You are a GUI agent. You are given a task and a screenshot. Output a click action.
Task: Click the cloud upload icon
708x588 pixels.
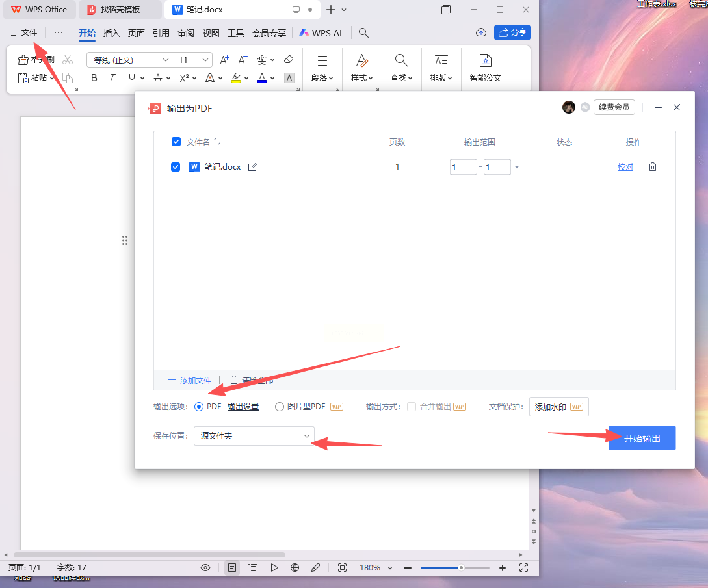coord(481,32)
